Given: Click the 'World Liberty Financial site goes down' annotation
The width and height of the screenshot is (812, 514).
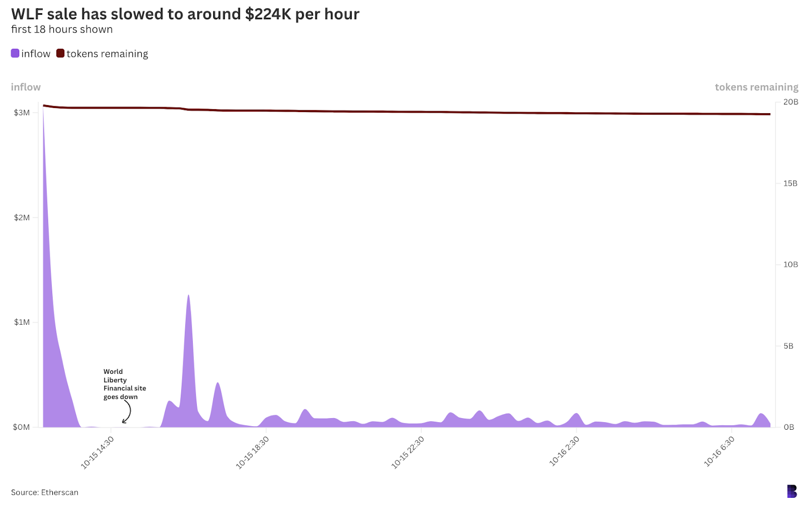Looking at the screenshot, I should 124,384.
